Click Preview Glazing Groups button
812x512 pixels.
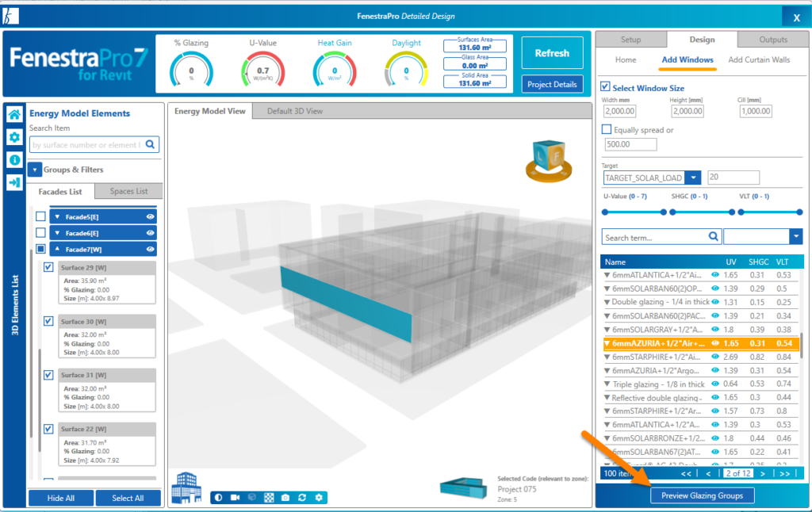click(702, 495)
